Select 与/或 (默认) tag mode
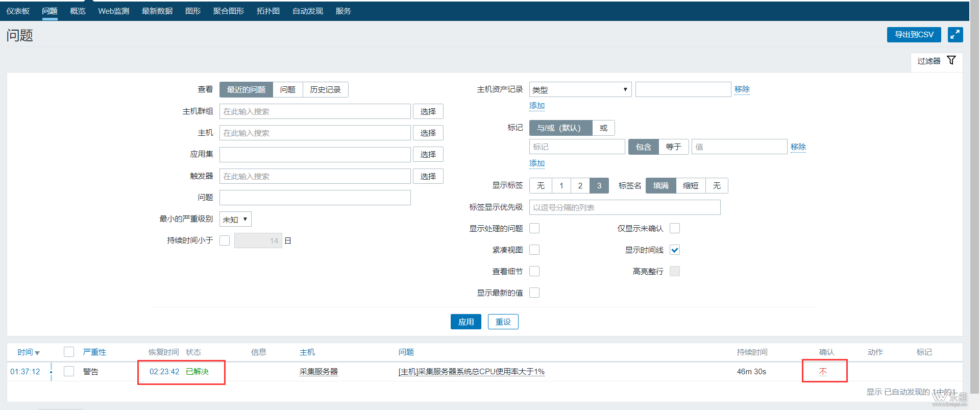This screenshot has width=980, height=410. [x=560, y=128]
